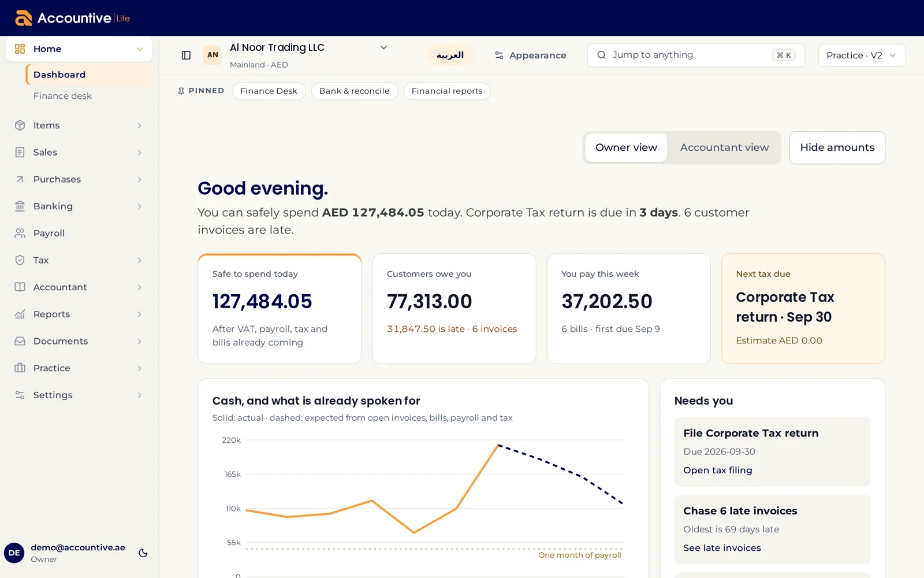Screen dimensions: 924x578
Task: Click the Safe to spend today card
Action: [280, 309]
